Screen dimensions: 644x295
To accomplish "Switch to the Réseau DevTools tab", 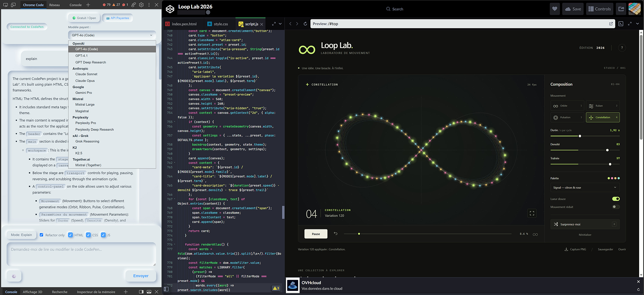I will click(54, 5).
